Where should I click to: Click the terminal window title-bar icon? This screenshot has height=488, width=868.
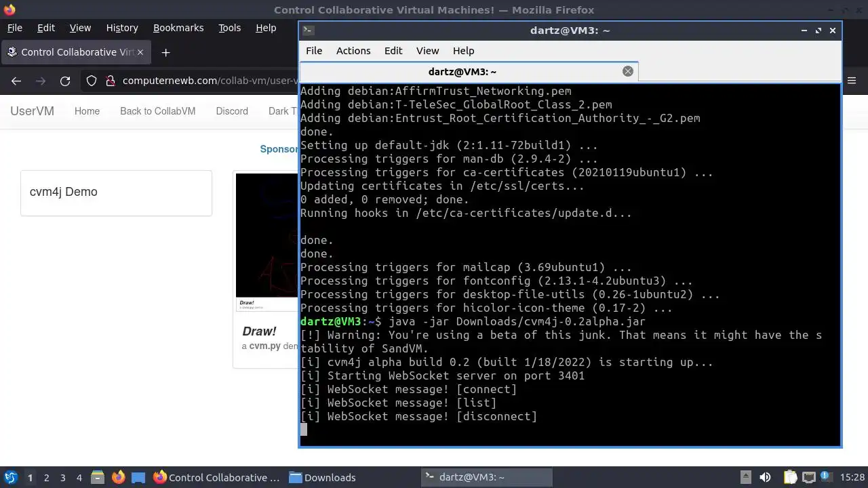click(307, 30)
